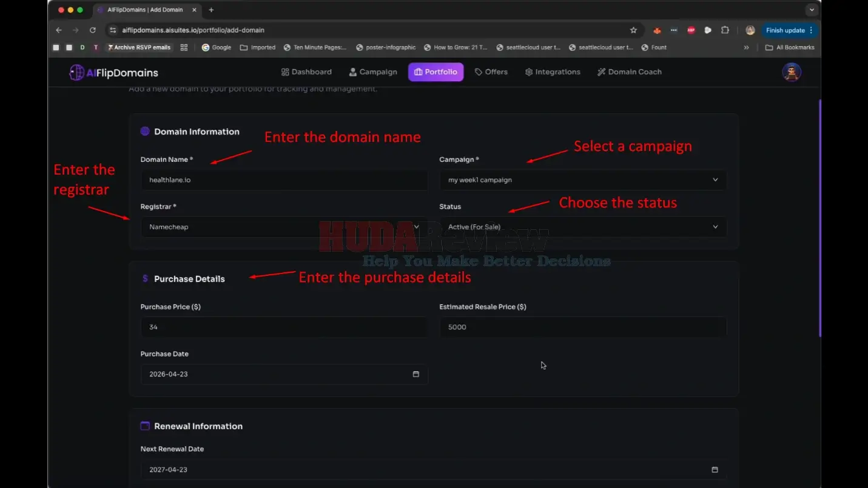Select the Portfolio nav tab
Image resolution: width=868 pixels, height=488 pixels.
[x=436, y=72]
